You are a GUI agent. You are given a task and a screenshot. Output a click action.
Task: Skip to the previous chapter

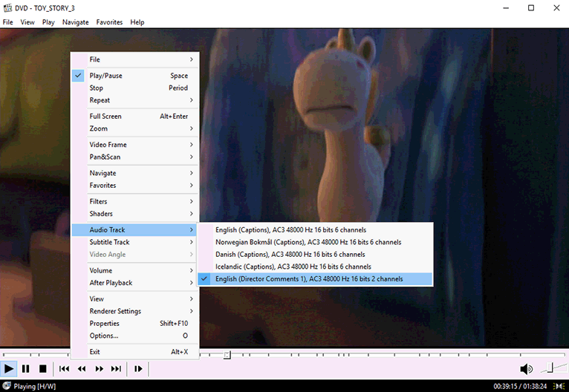point(64,369)
